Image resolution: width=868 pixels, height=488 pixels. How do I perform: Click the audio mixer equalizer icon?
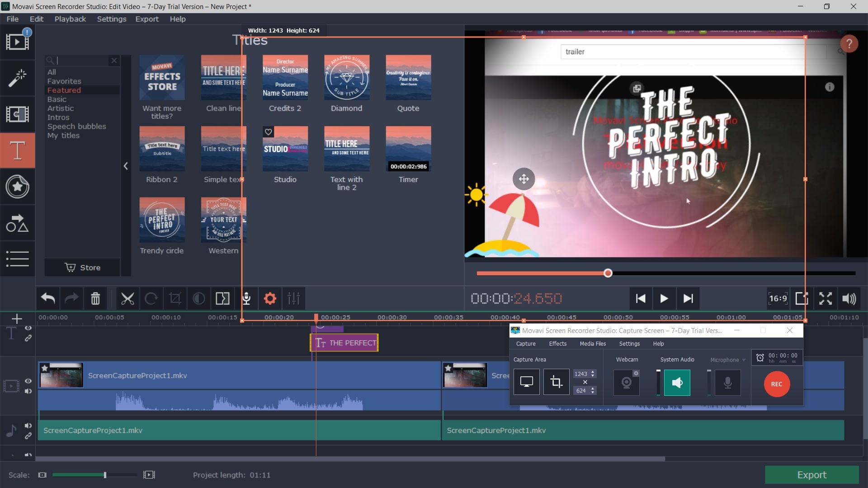[x=294, y=299]
